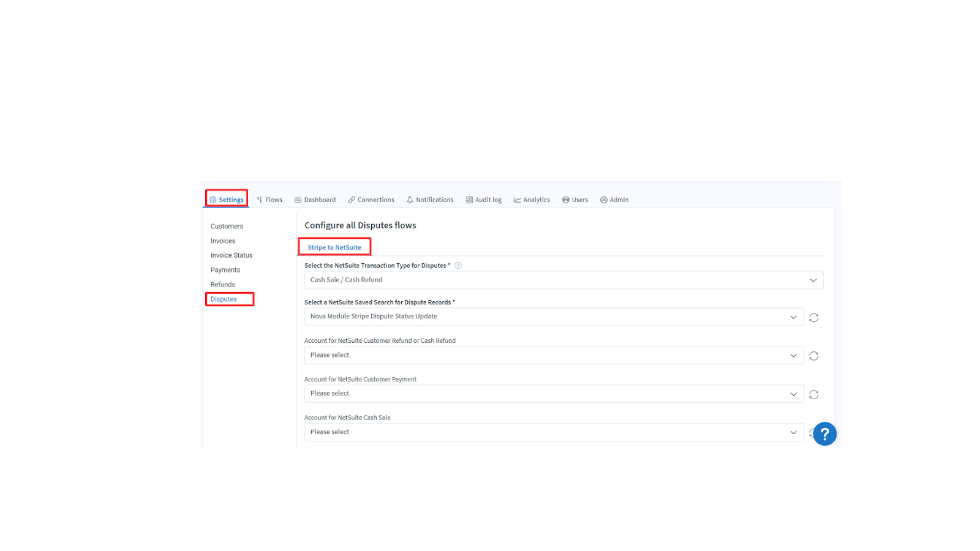Open the Analytics tab
This screenshot has width=980, height=551.
click(x=532, y=200)
